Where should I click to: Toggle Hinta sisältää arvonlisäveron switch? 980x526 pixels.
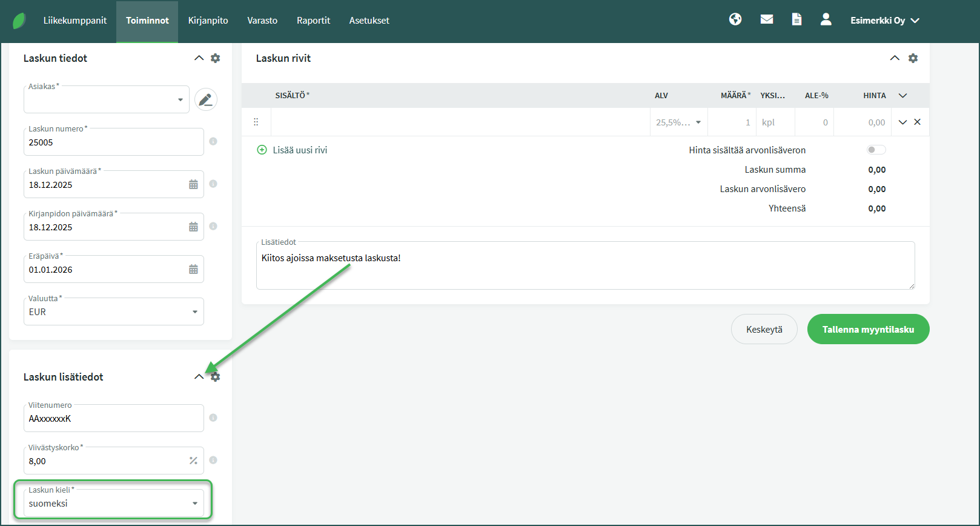(x=876, y=150)
